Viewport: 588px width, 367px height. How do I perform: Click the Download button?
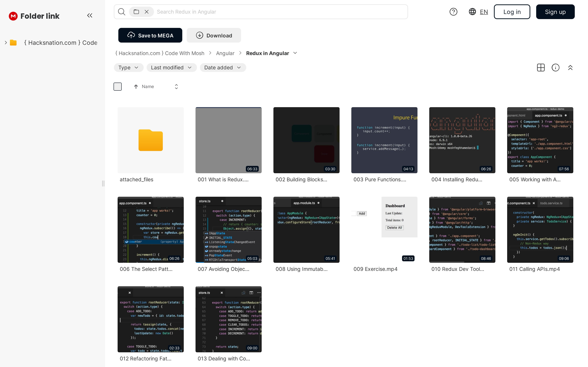[214, 35]
